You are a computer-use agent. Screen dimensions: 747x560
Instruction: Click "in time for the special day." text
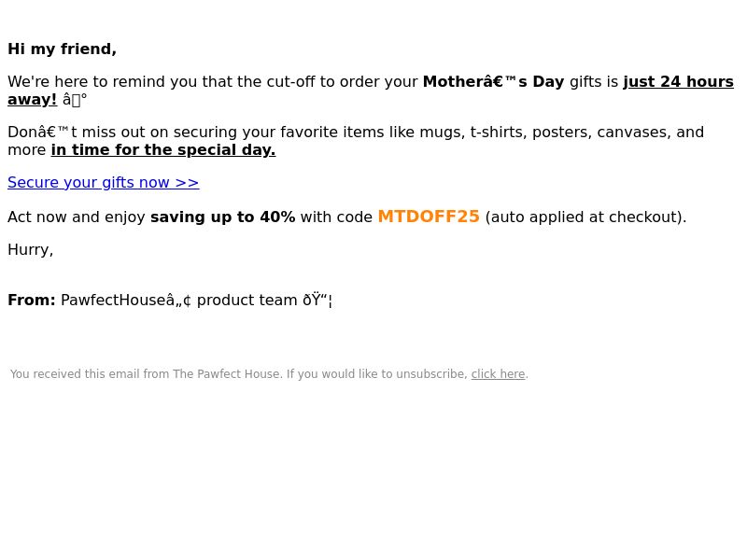pyautogui.click(x=163, y=150)
